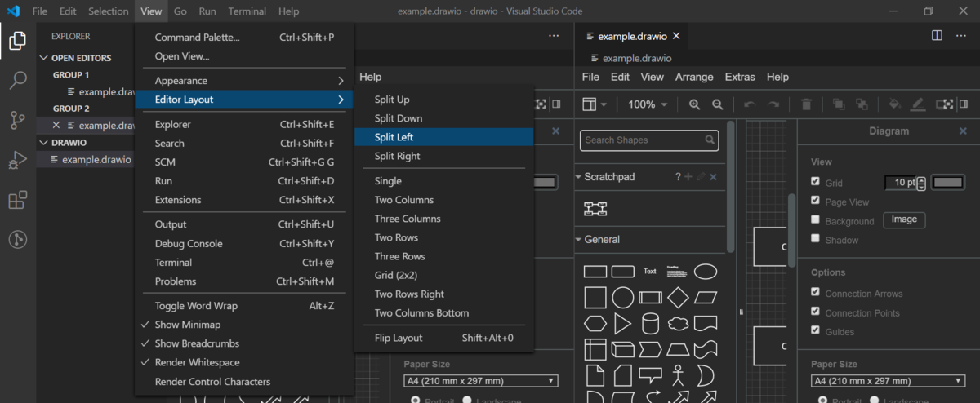Viewport: 980px width, 403px height.
Task: Click the split editor icon in the tab bar
Action: point(937,36)
